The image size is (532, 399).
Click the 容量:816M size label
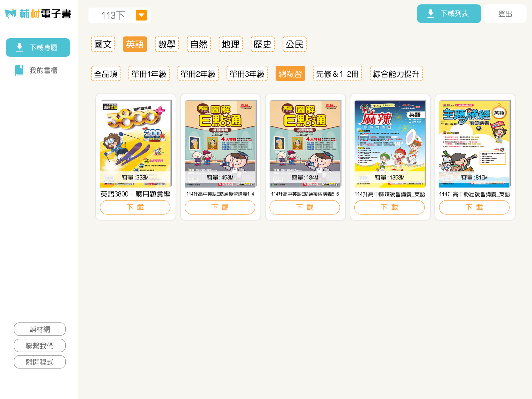474,178
